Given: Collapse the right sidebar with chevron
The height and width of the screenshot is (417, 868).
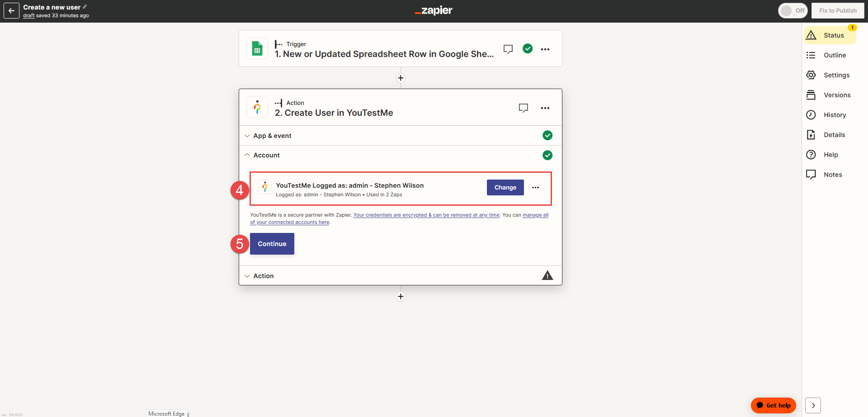Looking at the screenshot, I should (813, 405).
